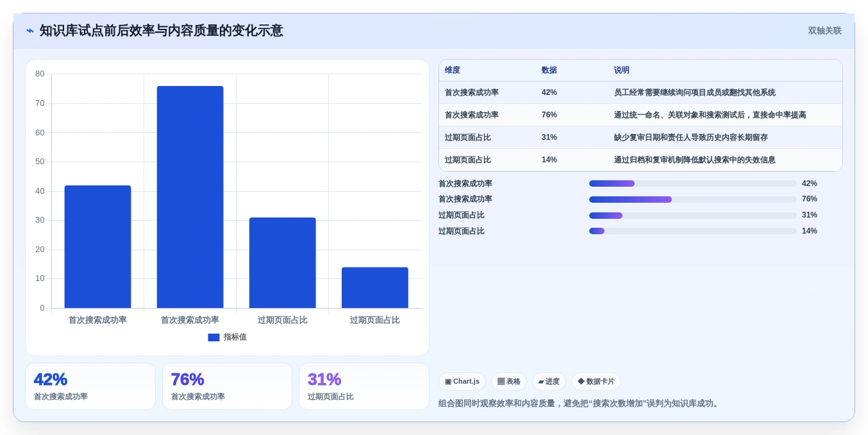This screenshot has width=868, height=435.
Task: Click the y-axis tick label 80
Action: tap(40, 74)
